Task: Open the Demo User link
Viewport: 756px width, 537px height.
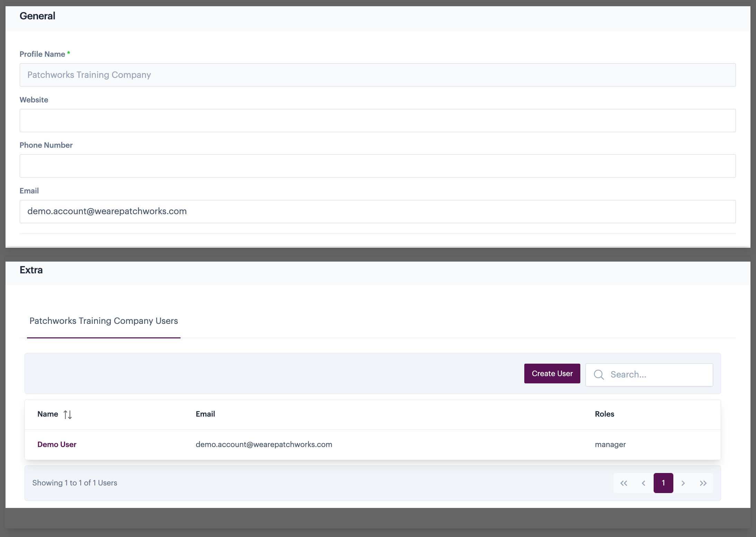Action: pyautogui.click(x=57, y=445)
